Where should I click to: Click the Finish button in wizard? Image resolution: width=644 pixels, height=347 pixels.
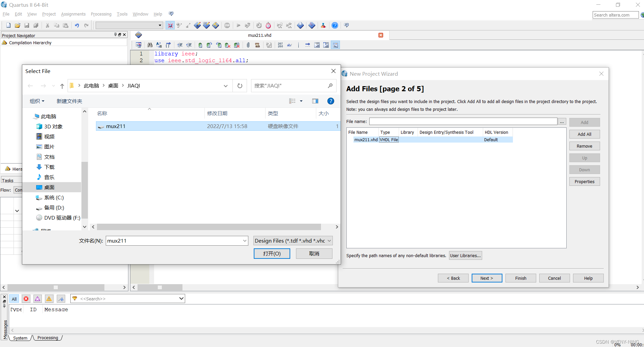521,278
